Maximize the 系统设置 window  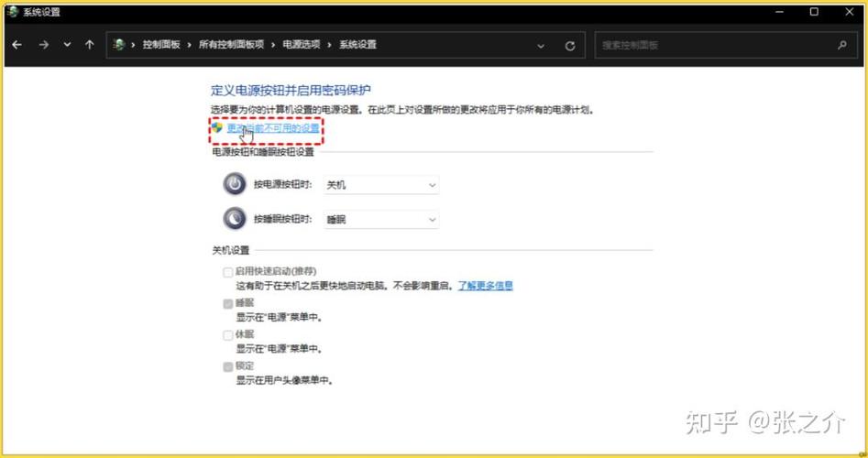[x=814, y=12]
